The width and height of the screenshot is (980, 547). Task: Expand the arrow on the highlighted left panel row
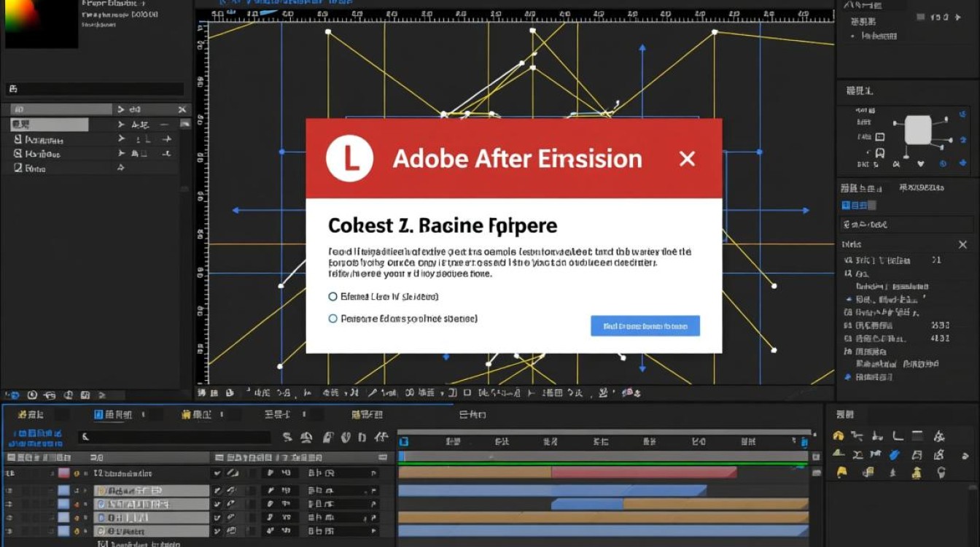point(121,125)
